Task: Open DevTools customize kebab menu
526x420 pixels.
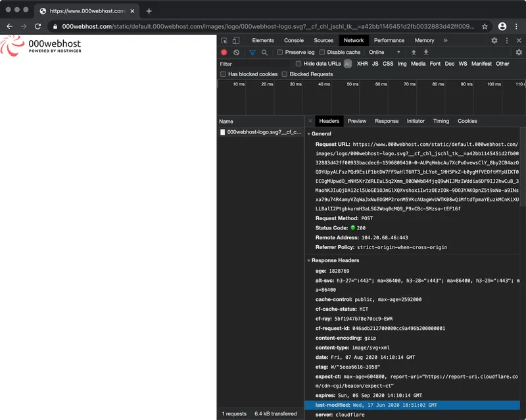Action: (x=507, y=41)
